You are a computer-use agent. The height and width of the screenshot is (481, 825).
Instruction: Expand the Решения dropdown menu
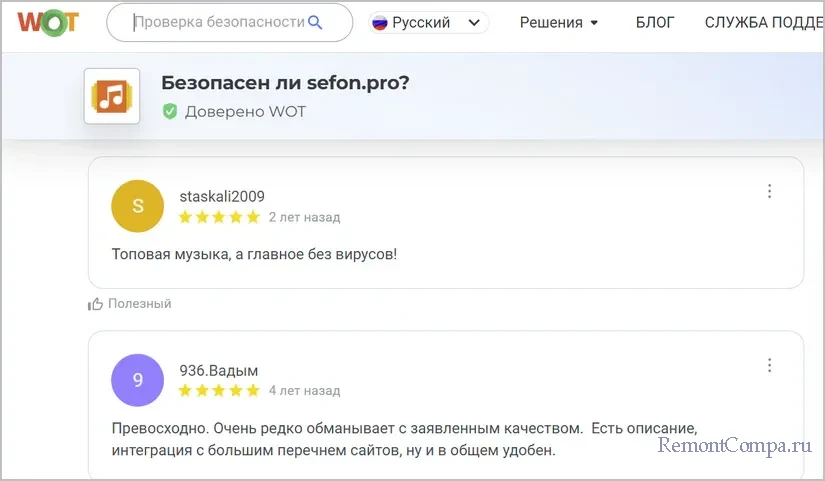click(559, 22)
